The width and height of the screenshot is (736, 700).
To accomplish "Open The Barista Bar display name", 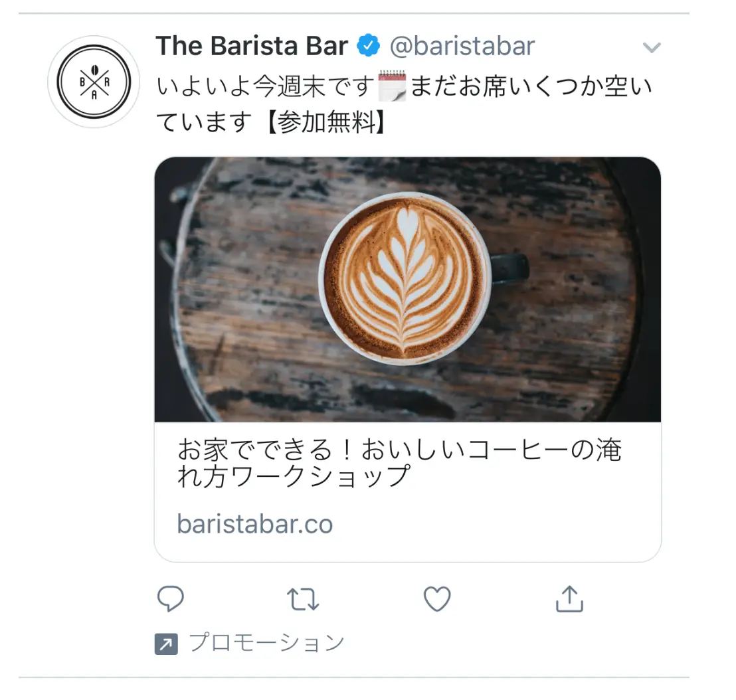I will coord(252,46).
